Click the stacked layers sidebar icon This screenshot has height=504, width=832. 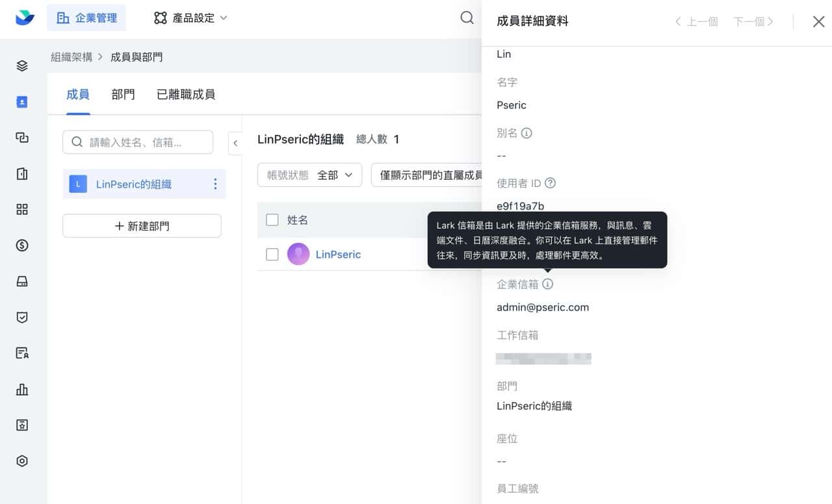click(22, 66)
